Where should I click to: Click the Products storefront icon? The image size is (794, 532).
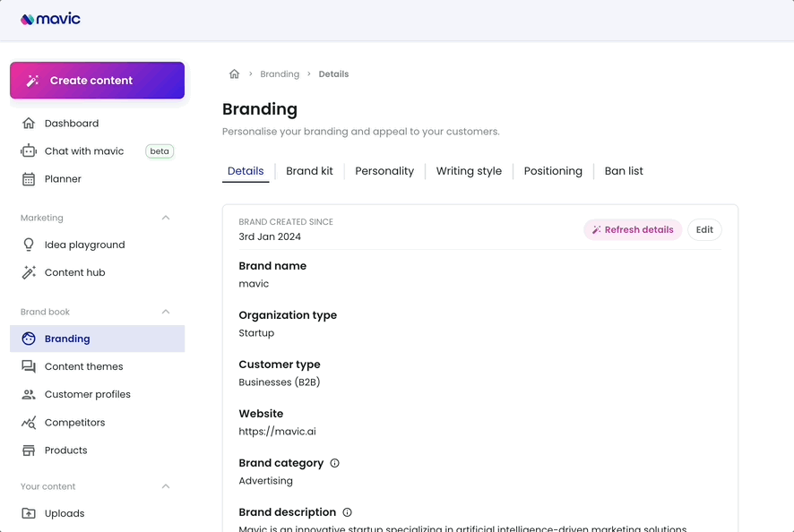tap(29, 450)
